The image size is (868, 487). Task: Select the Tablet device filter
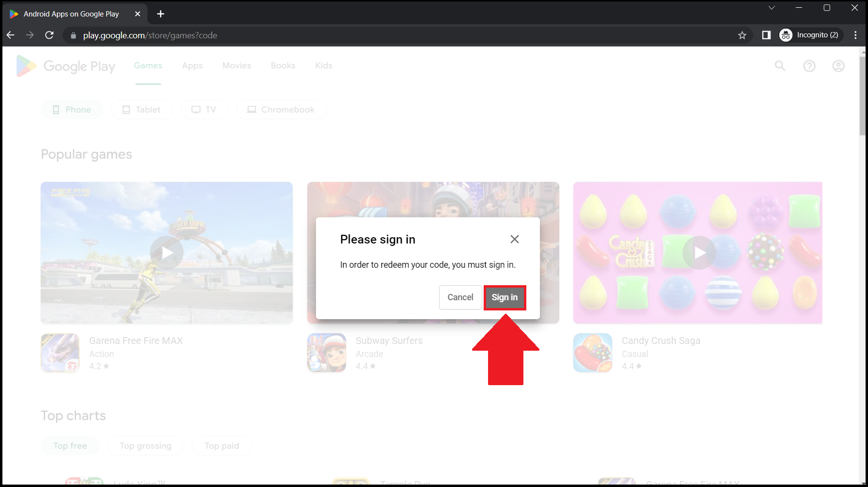click(142, 110)
